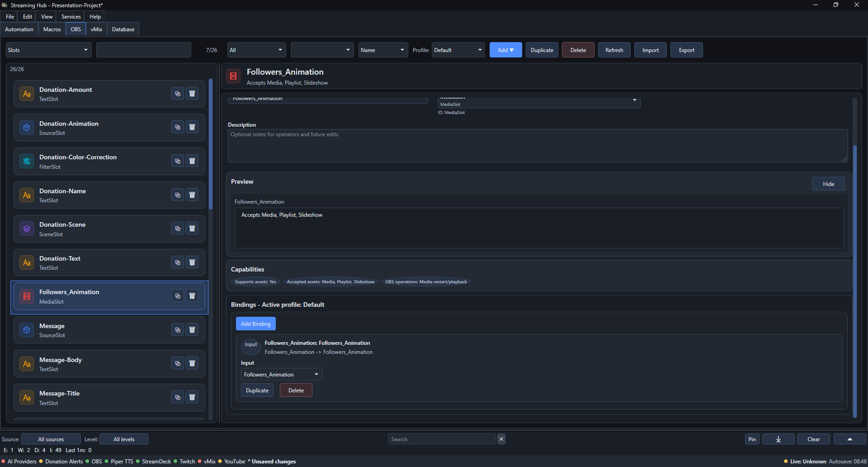Click the duplicate icon on Donation-Text row

[x=178, y=262]
